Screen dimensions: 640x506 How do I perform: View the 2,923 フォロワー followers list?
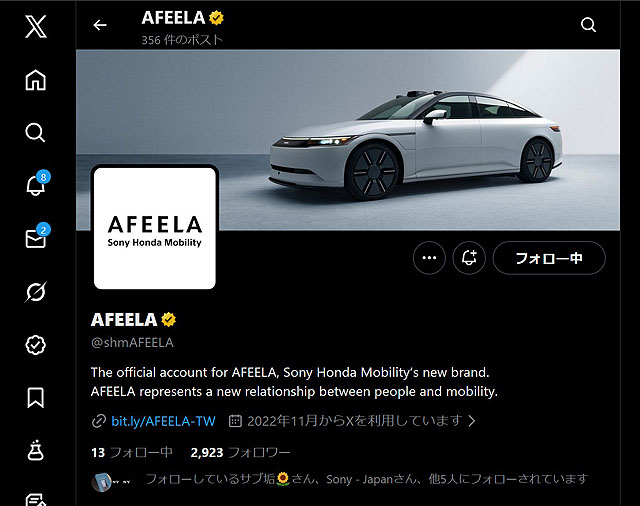point(240,453)
